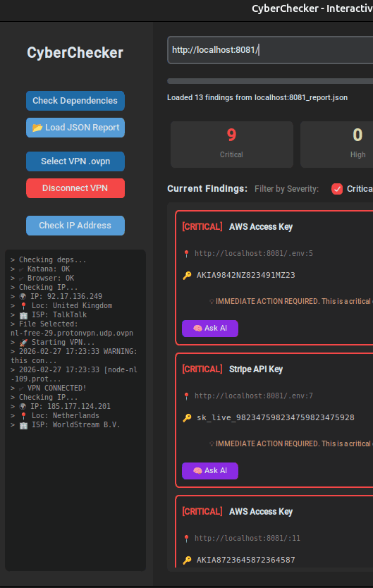Select the sk_live_98234759823475982347​5928 secret text
The width and height of the screenshot is (373, 588).
click(x=276, y=418)
